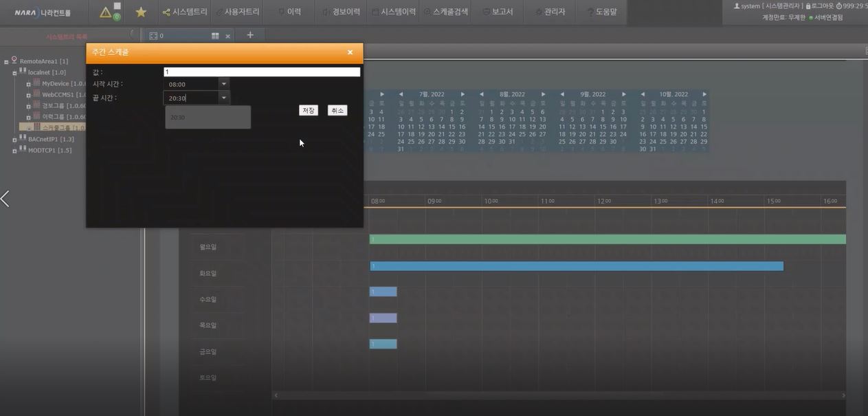Open favorites with the star icon
The width and height of the screenshot is (868, 416).
141,12
